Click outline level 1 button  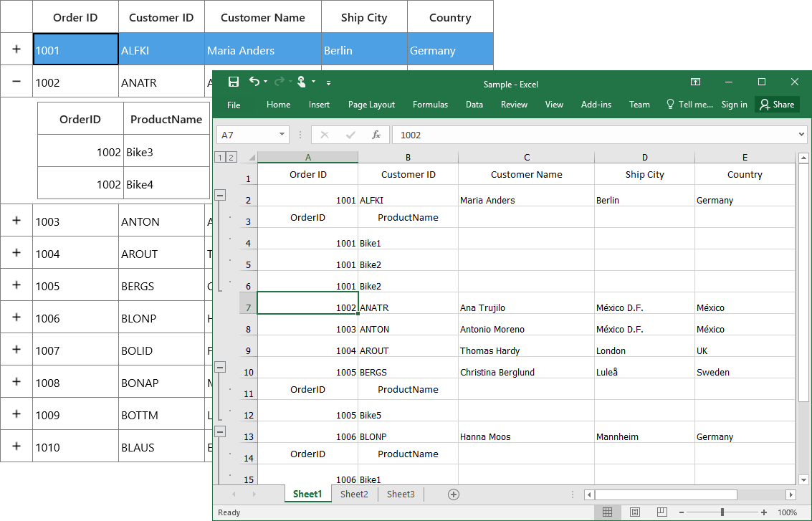(220, 158)
